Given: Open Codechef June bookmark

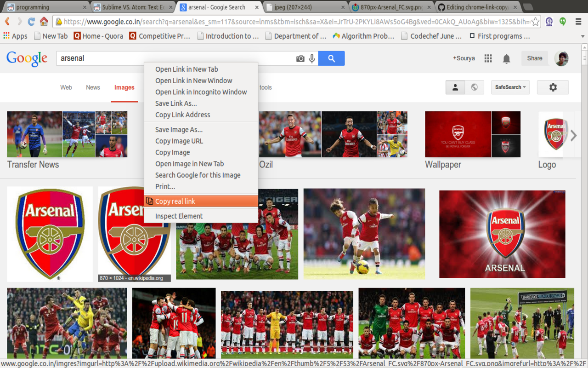Looking at the screenshot, I should pos(431,36).
